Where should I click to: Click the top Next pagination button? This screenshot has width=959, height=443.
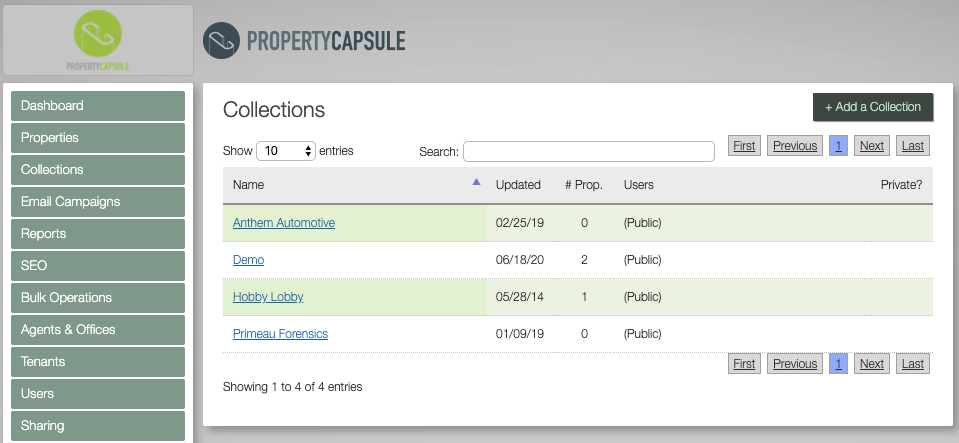tap(872, 146)
